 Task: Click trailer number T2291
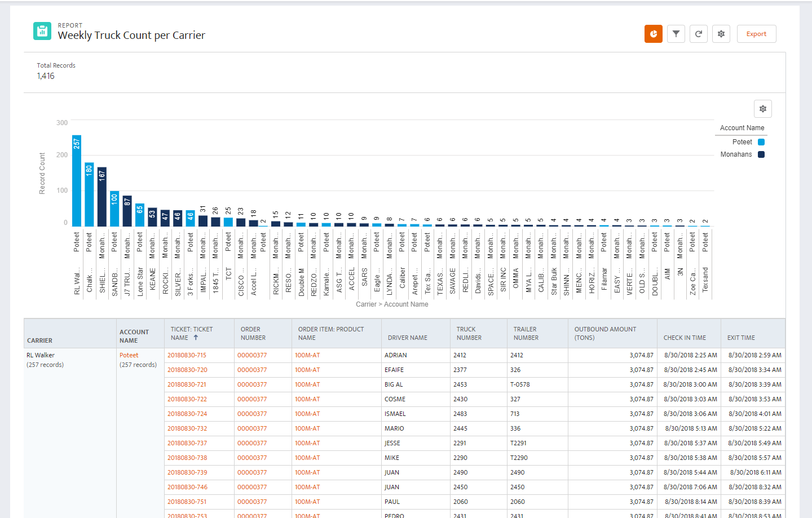pyautogui.click(x=518, y=443)
